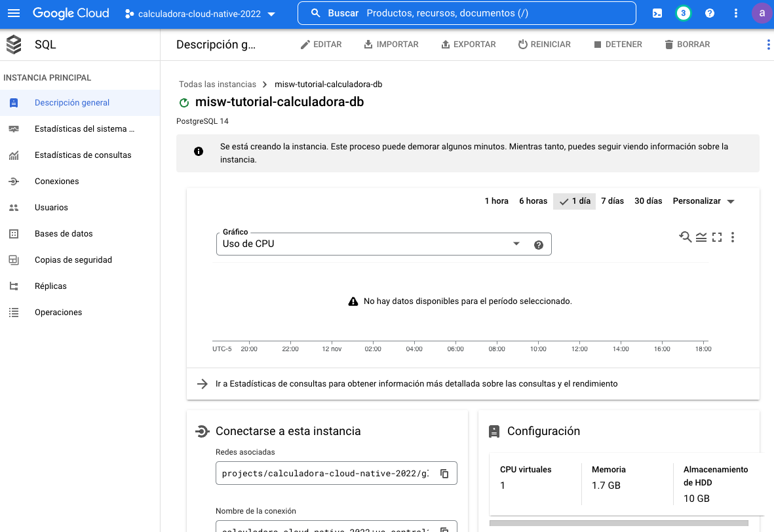Viewport: 774px width, 532px height.
Task: Open Estadísticas del sistema in the sidebar
Action: pyautogui.click(x=80, y=129)
